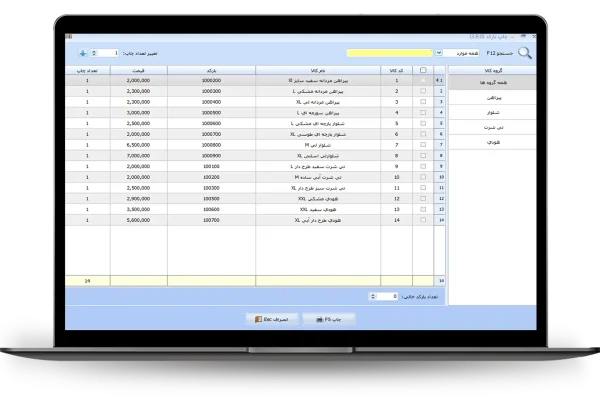The image size is (600, 400).
Task: Sort by the نام کالا column header
Action: point(318,70)
